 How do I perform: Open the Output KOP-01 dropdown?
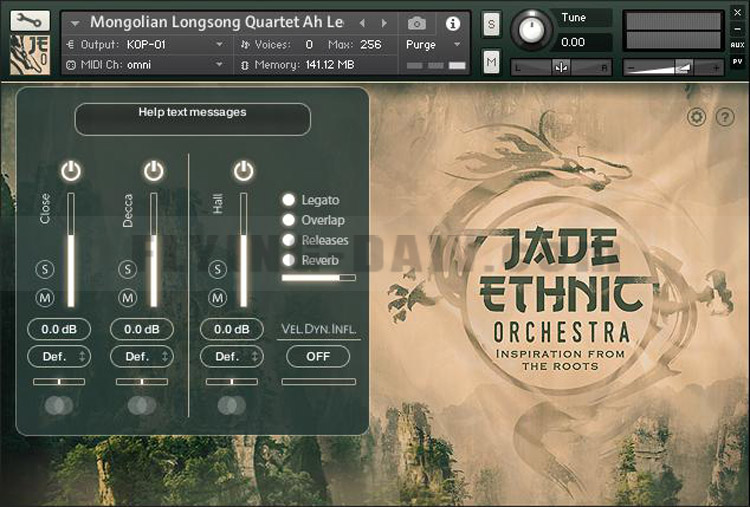coord(145,44)
